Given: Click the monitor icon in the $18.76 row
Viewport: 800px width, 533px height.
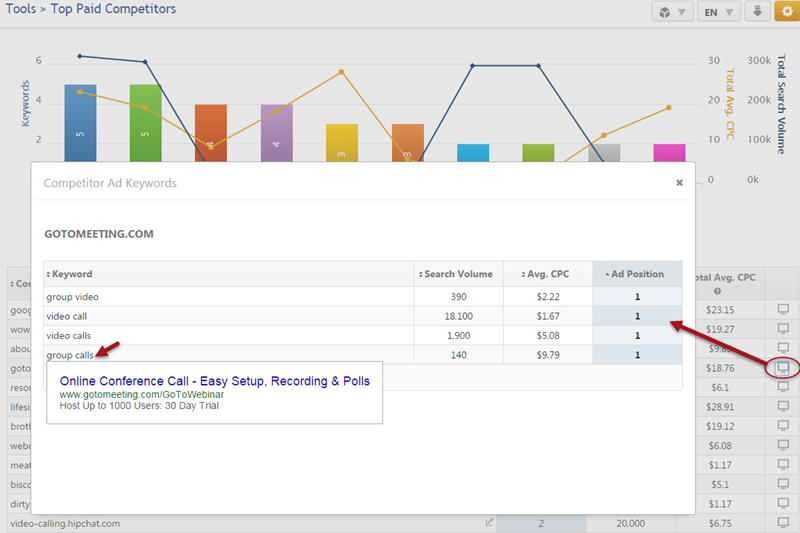Looking at the screenshot, I should [783, 368].
